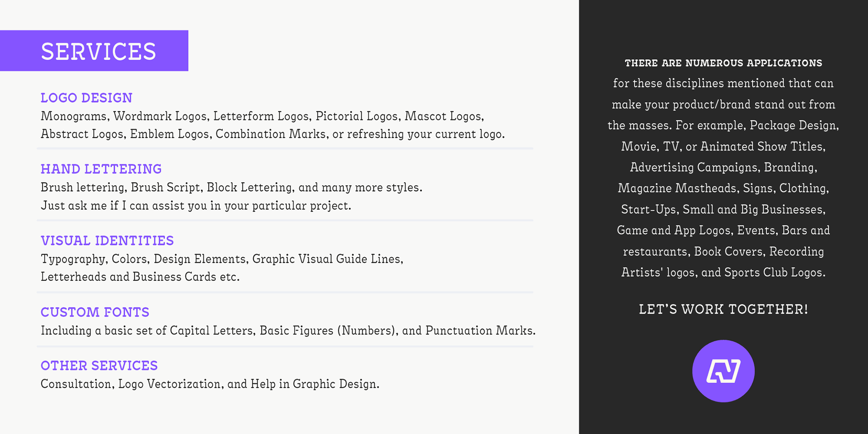868x434 pixels.
Task: Click the SERVICES purple banner
Action: pyautogui.click(x=94, y=51)
